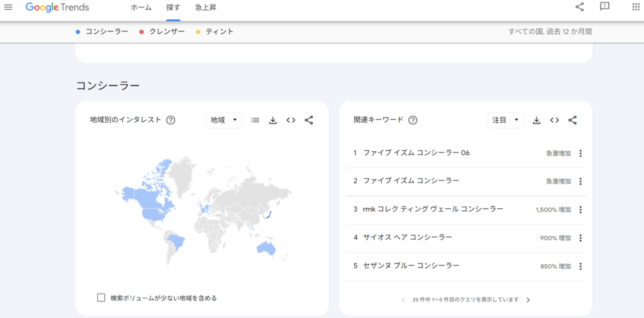Open the 地域 dropdown

coord(224,120)
